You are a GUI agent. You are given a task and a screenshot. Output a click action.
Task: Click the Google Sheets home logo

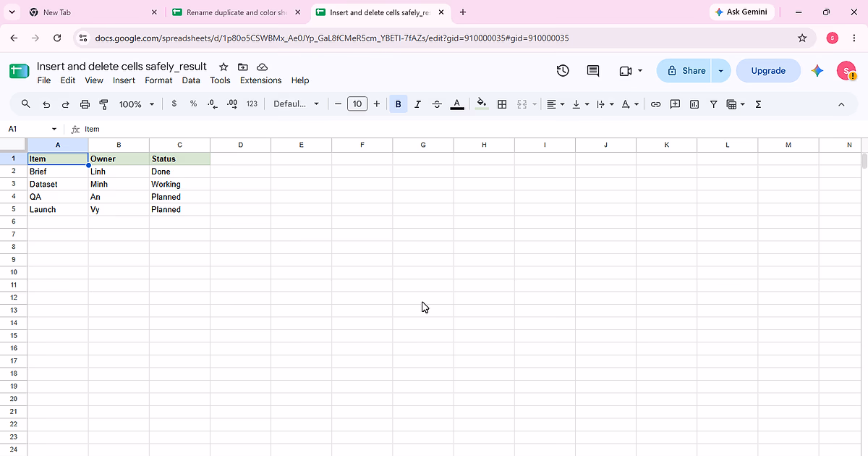pyautogui.click(x=19, y=71)
